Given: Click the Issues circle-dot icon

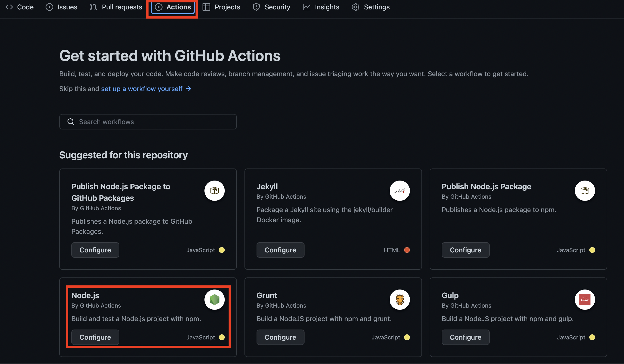Looking at the screenshot, I should tap(49, 7).
